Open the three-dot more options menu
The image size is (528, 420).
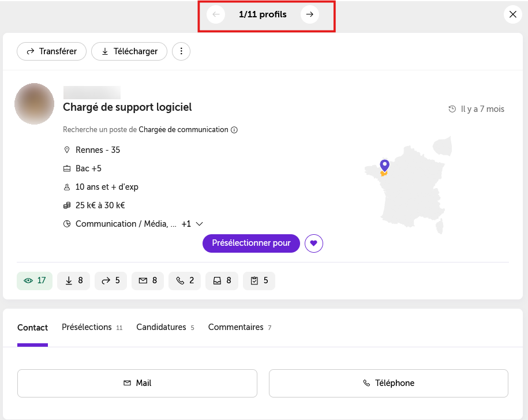181,51
